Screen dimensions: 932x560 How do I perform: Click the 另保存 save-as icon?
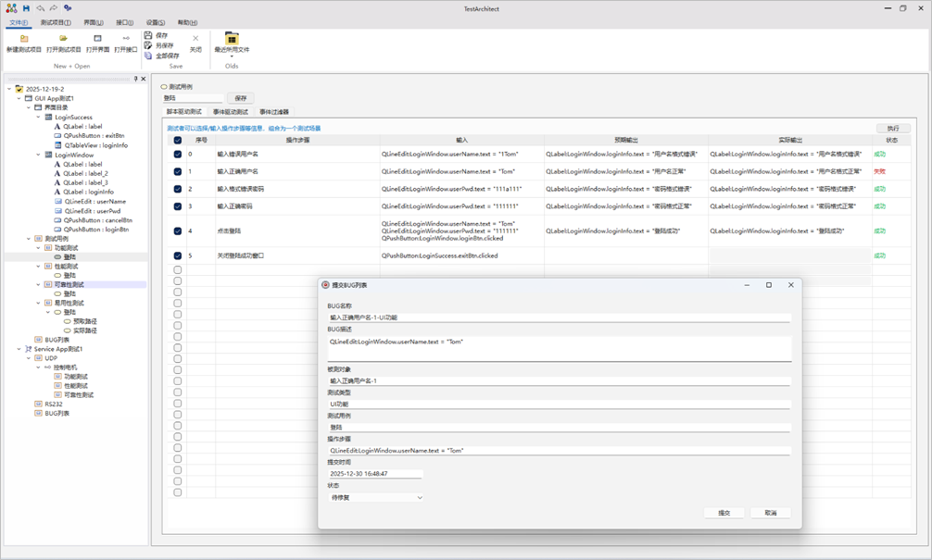pyautogui.click(x=148, y=45)
